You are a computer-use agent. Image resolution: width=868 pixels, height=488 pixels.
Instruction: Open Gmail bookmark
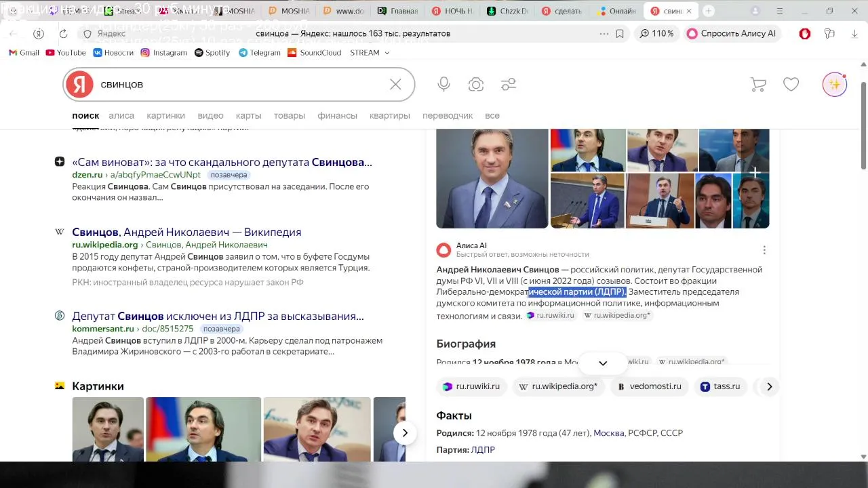click(24, 52)
